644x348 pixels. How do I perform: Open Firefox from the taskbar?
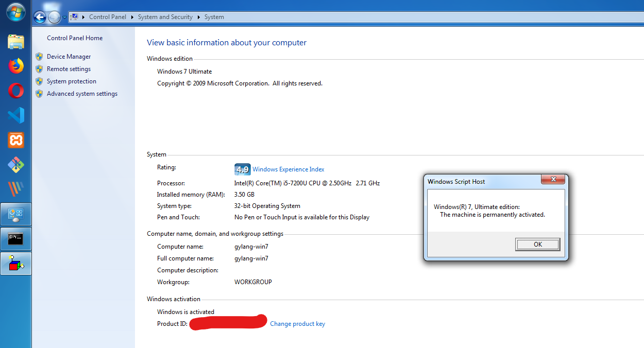tap(16, 66)
